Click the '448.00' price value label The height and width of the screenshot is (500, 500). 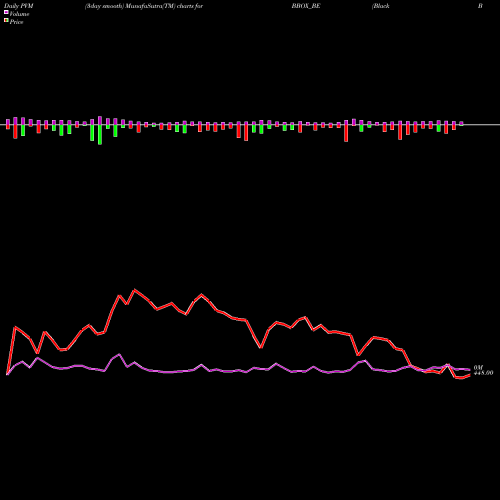coord(483,373)
